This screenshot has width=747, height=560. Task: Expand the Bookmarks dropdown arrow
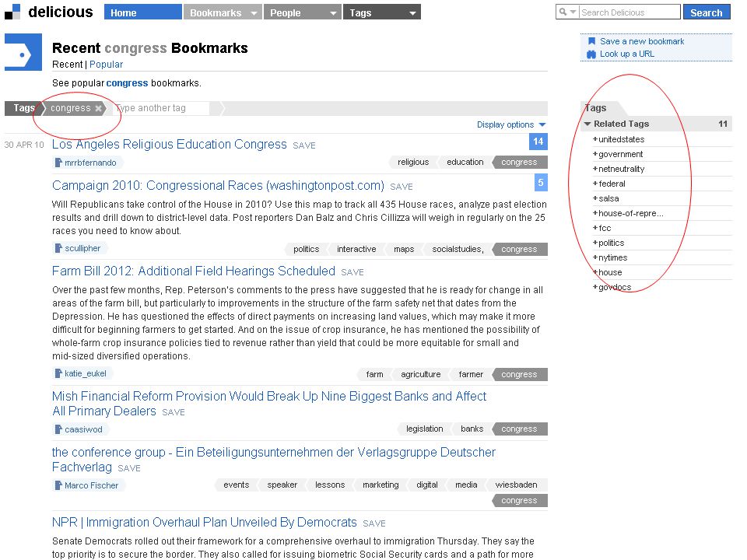254,13
